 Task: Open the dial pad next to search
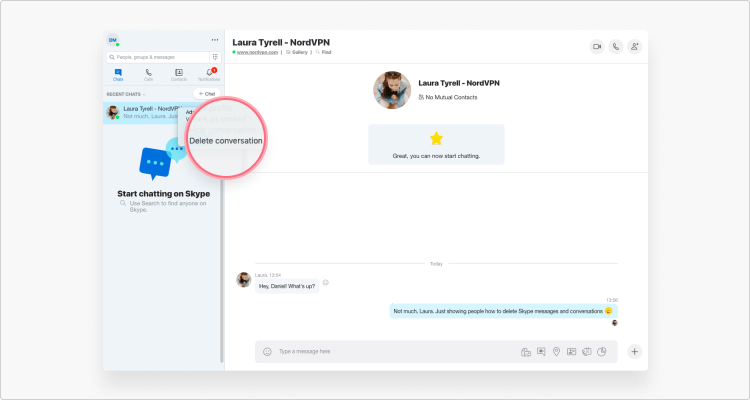click(x=215, y=57)
